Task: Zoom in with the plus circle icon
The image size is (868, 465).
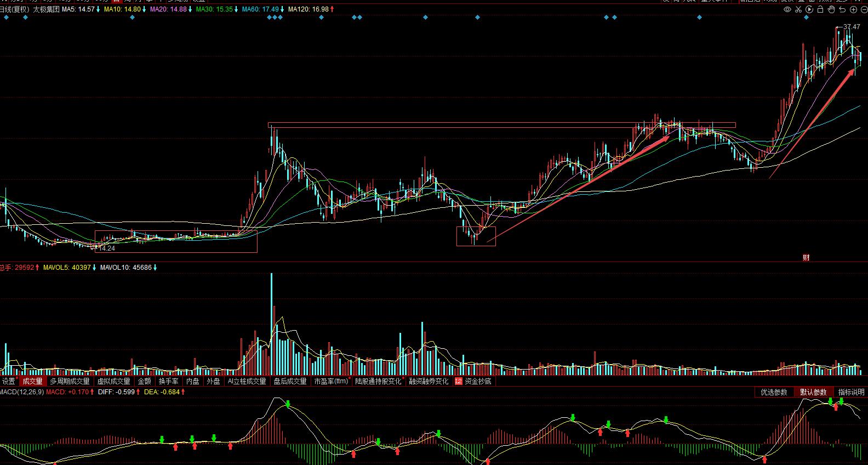Action: [x=854, y=9]
